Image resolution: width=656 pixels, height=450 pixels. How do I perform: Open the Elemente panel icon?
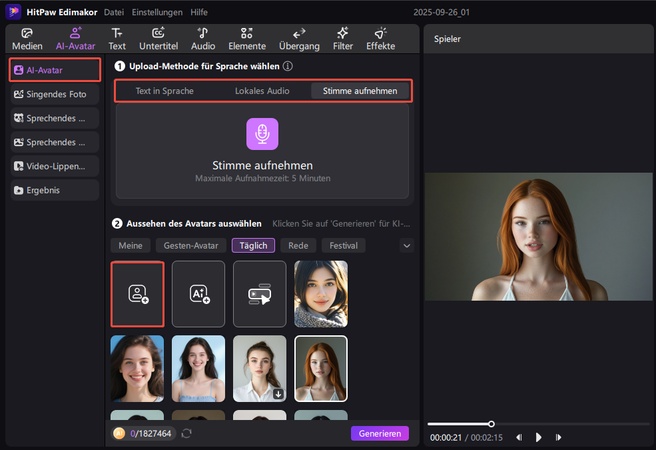click(x=246, y=38)
